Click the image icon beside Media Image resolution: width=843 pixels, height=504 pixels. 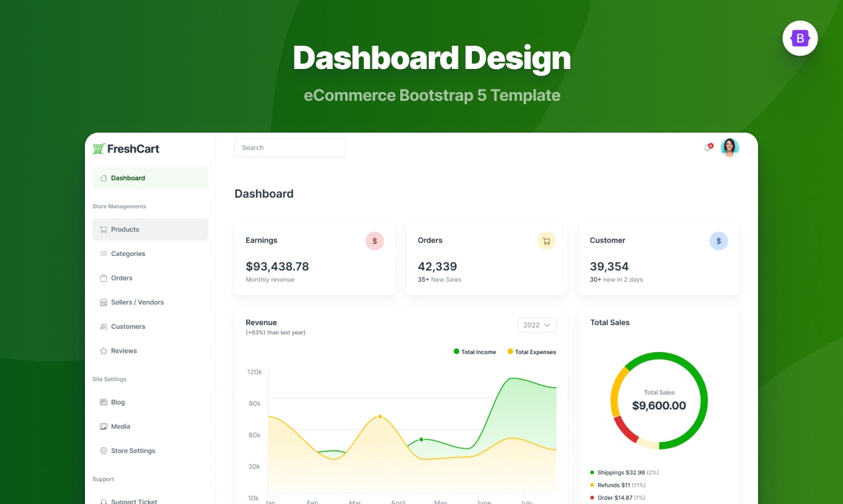[104, 426]
